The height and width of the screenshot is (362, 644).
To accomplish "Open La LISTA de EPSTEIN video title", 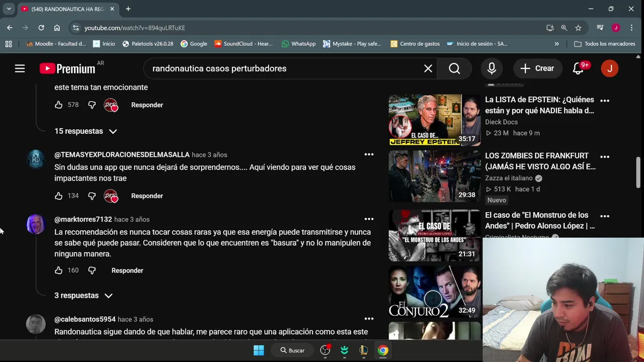I will [x=539, y=105].
